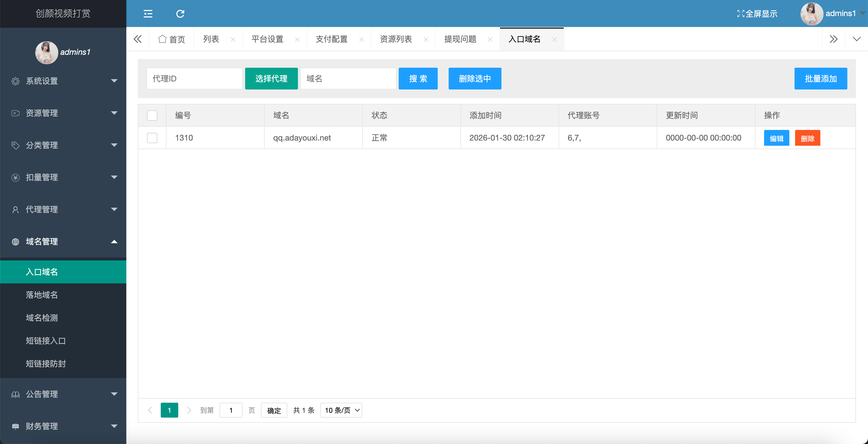Click the orange 删除 button for qq.adayouxi.net
Viewport: 868px width, 444px height.
(x=807, y=138)
